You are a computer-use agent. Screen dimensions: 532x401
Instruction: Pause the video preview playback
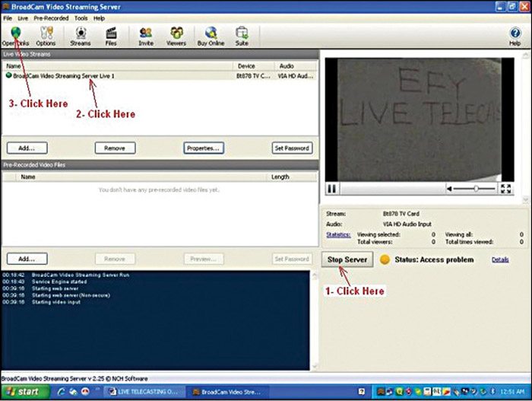coord(332,188)
